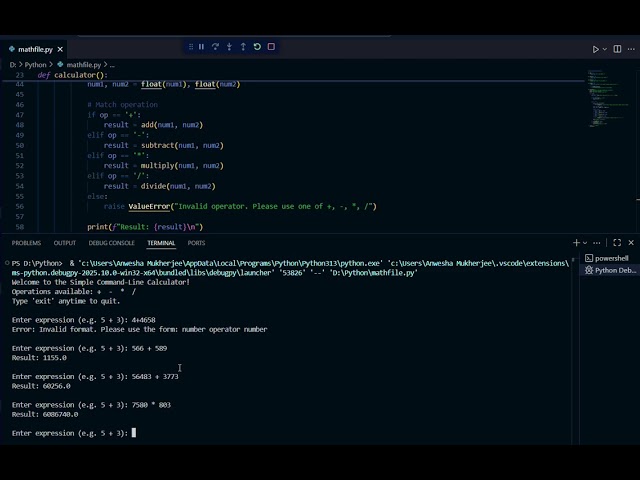This screenshot has height=480, width=640.
Task: Stop the debugging session
Action: point(271,47)
